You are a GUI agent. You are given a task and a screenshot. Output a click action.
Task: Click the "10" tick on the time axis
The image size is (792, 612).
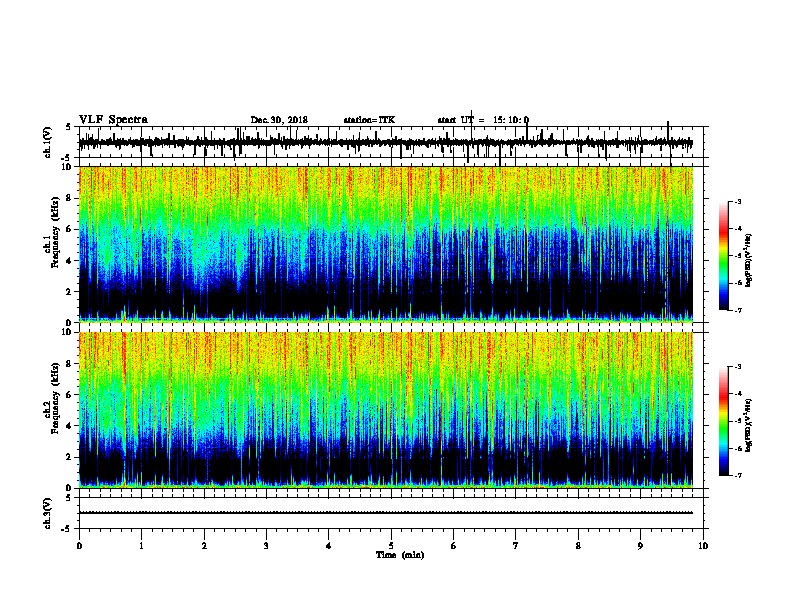pos(703,546)
